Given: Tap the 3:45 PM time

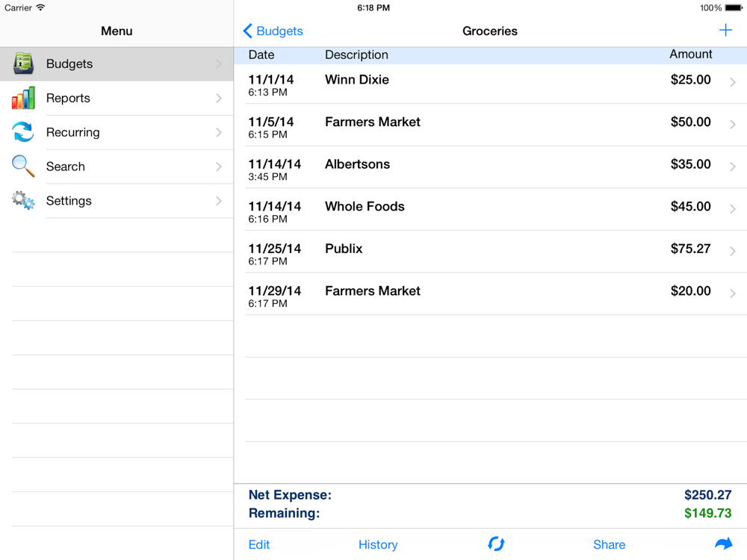Looking at the screenshot, I should [x=267, y=177].
